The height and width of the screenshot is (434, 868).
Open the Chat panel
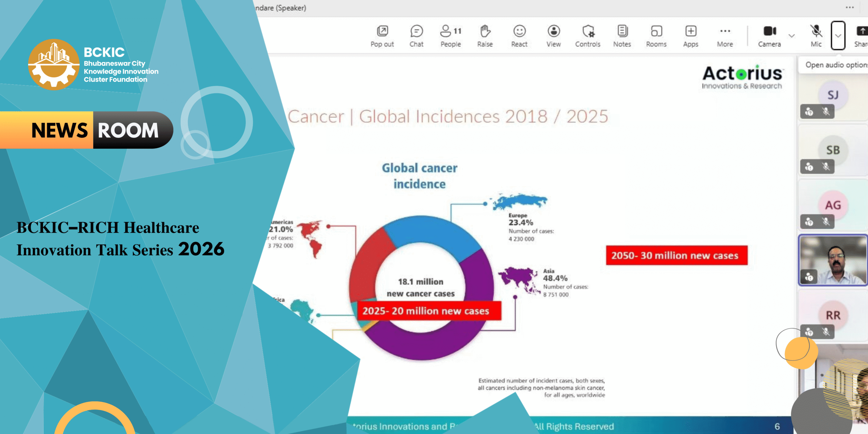click(x=416, y=36)
